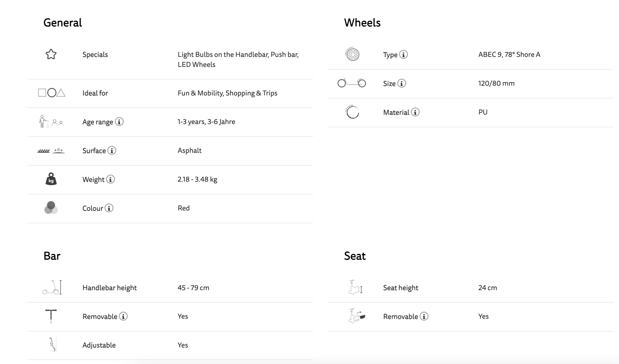619x364 pixels.
Task: Click the info icon beside wheel Size
Action: coord(402,83)
